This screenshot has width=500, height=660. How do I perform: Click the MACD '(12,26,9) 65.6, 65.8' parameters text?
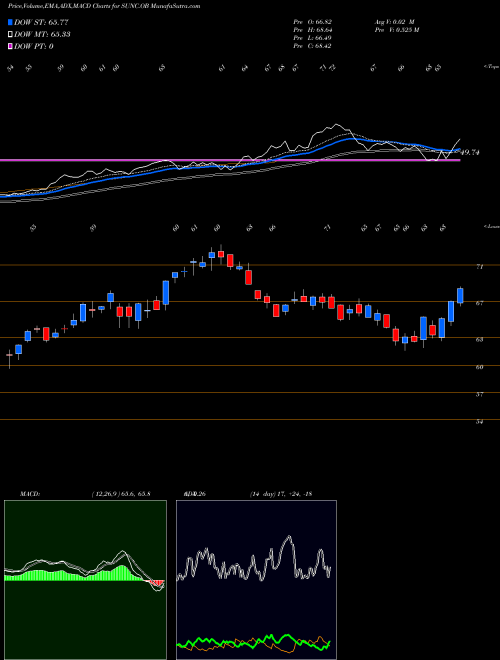(120, 494)
